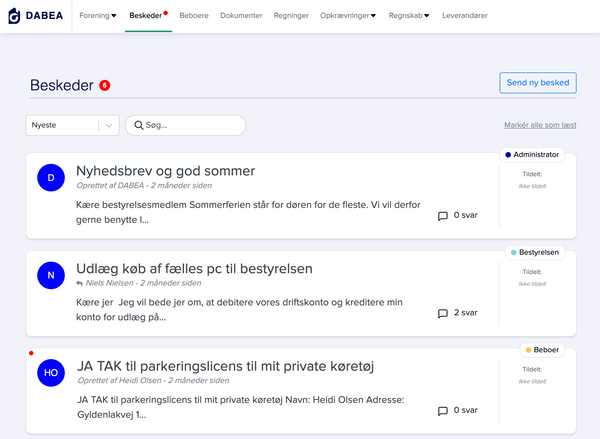
Task: Open message Udlæg køb af fælles pc
Action: [x=194, y=269]
